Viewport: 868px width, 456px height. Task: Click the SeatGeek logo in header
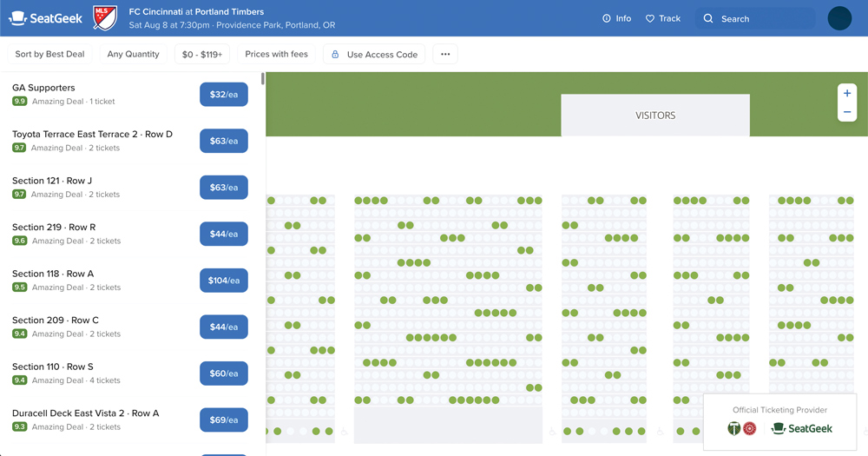(x=45, y=18)
